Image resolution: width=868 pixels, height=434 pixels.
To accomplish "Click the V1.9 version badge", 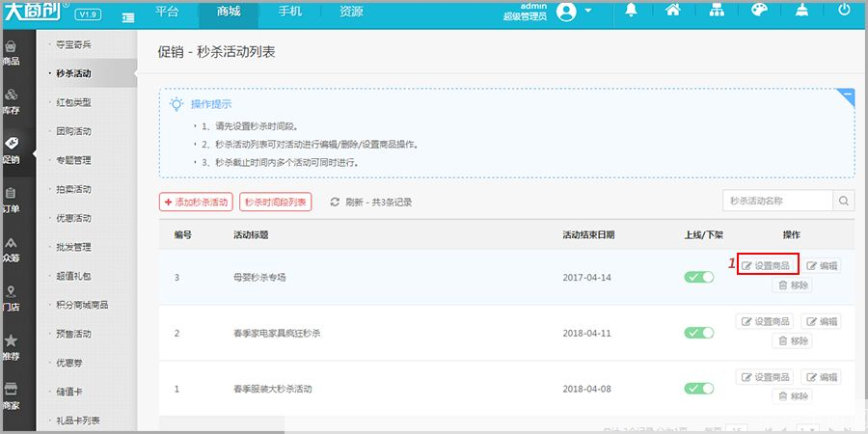I will click(x=88, y=14).
